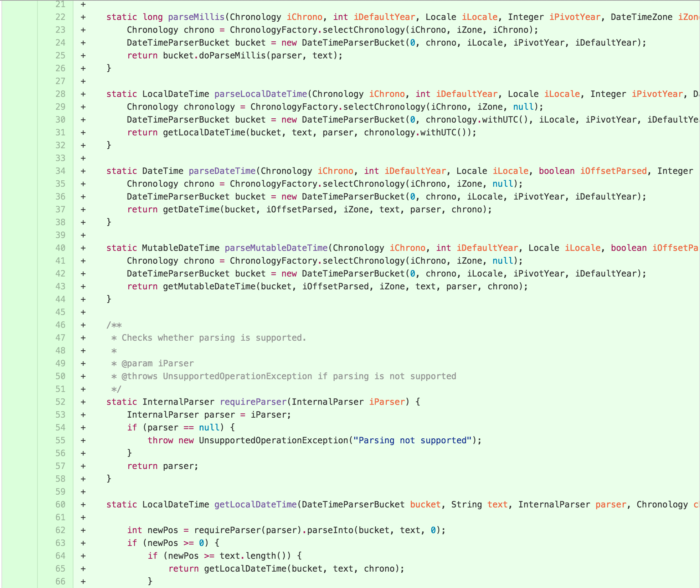Screen dimensions: 700x588
Task: Click the plus marker on line 46
Action: pyautogui.click(x=83, y=325)
